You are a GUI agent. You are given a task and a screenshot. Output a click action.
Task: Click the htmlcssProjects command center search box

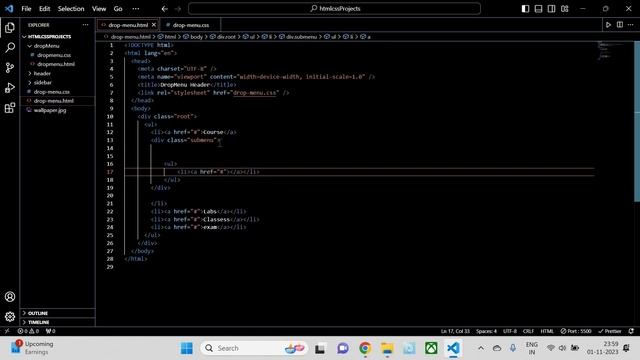pyautogui.click(x=335, y=9)
